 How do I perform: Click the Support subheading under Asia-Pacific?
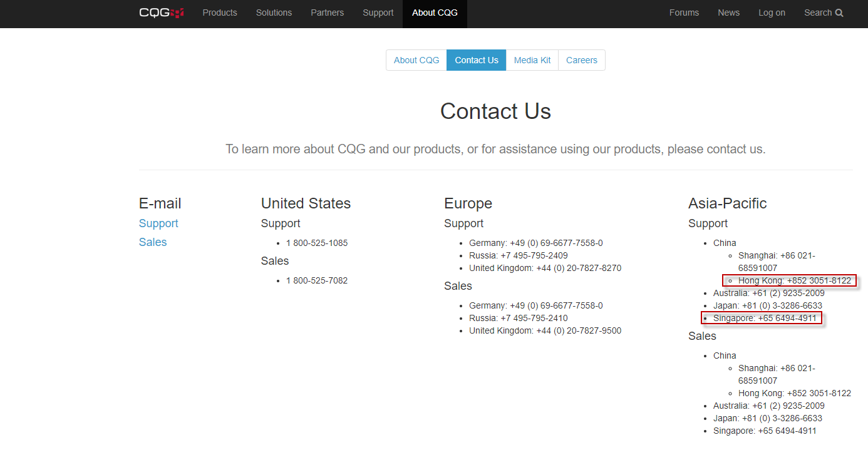[708, 223]
